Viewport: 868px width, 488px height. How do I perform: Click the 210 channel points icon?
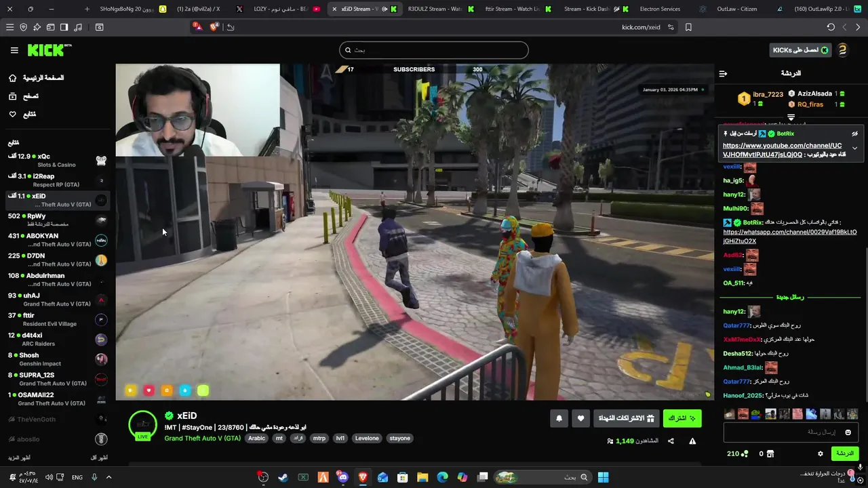pos(745,453)
